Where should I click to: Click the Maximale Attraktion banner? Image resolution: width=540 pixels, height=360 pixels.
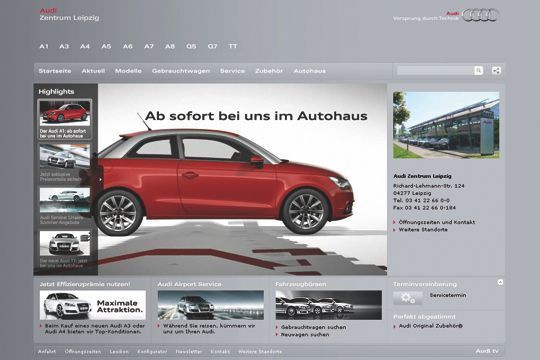(93, 305)
